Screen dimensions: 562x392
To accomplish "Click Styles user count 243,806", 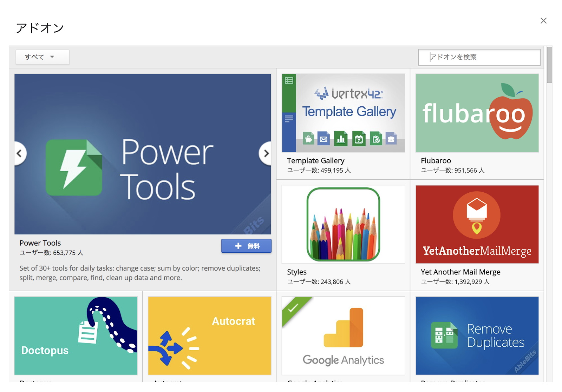I will click(319, 281).
